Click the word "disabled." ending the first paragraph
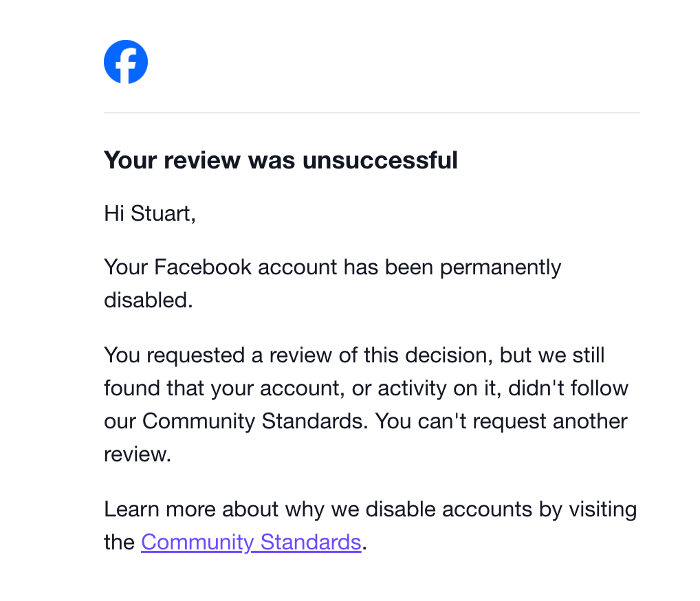700x601 pixels. pyautogui.click(x=148, y=300)
